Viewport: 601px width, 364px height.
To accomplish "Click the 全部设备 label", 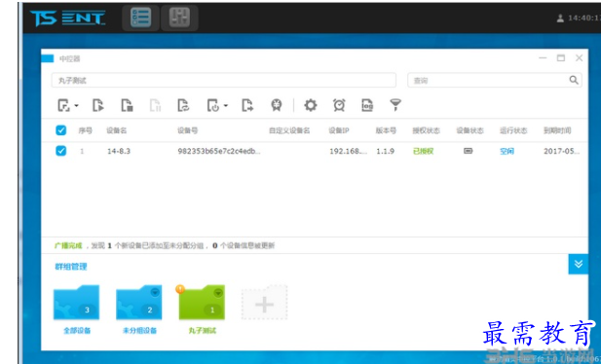I will [77, 330].
